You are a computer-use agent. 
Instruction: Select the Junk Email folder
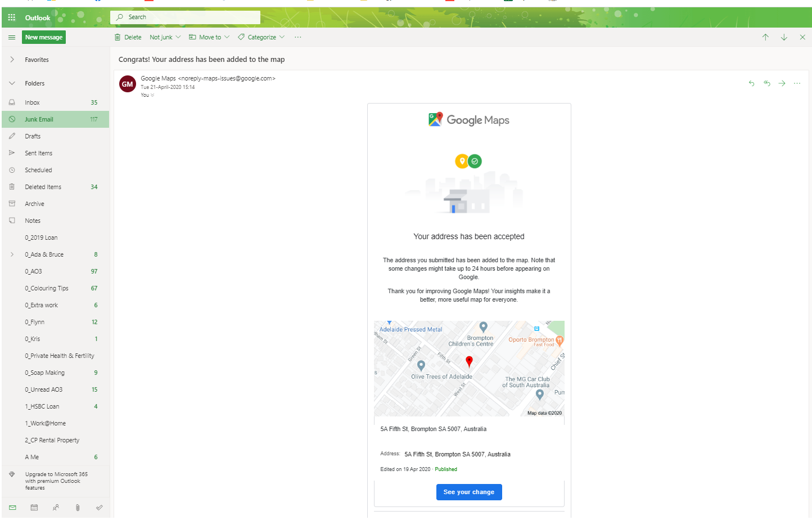(x=56, y=119)
